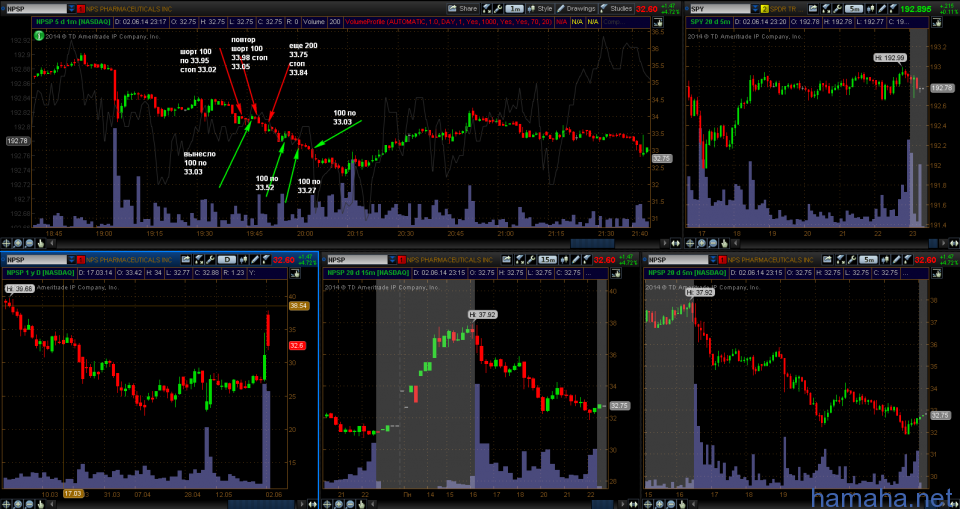
Task: Click pencil drawings icon in daily NPSP chart
Action: pos(255,259)
